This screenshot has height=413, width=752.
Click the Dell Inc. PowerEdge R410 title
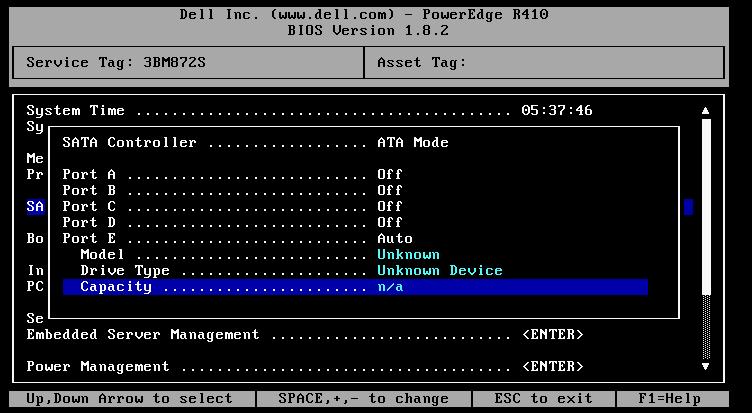(364, 14)
